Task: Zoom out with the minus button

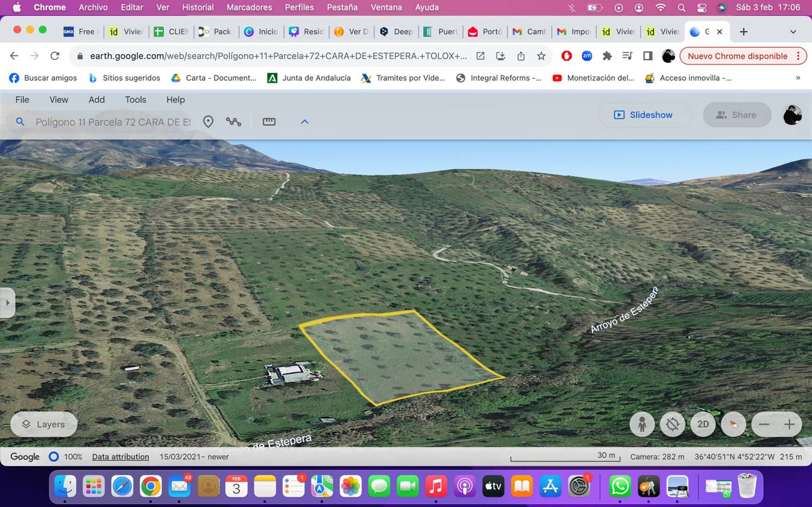Action: [x=764, y=424]
